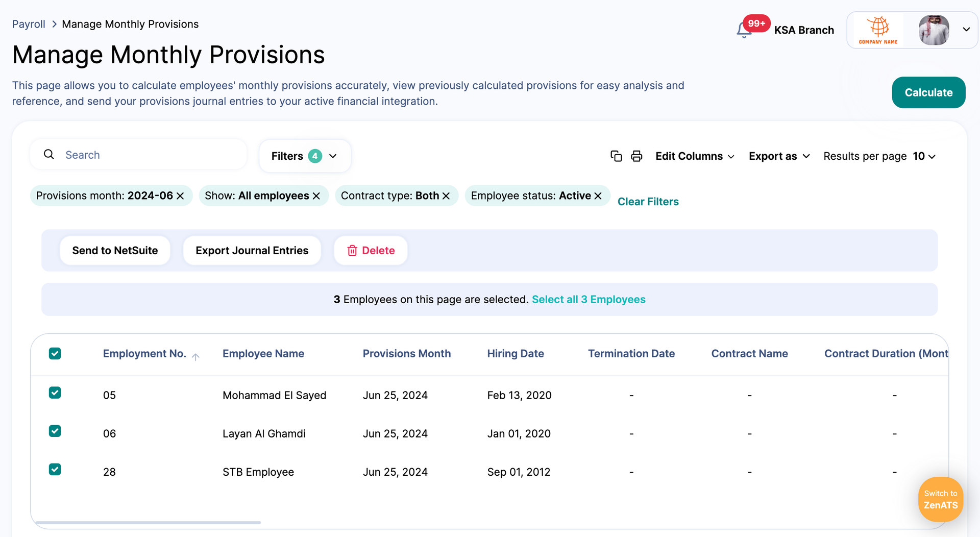The width and height of the screenshot is (980, 537).
Task: Remove the Show All employees filter chip
Action: click(x=316, y=196)
